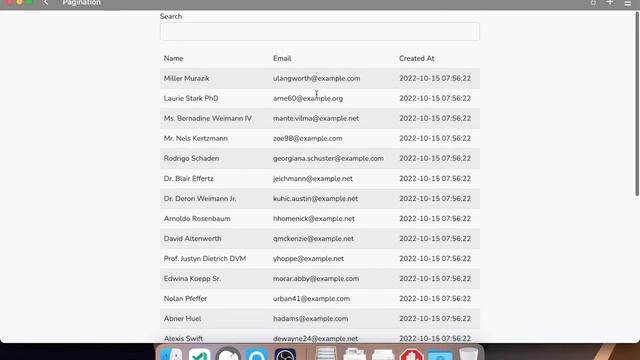Click Created At timestamp in Abner Huel row

pyautogui.click(x=435, y=318)
